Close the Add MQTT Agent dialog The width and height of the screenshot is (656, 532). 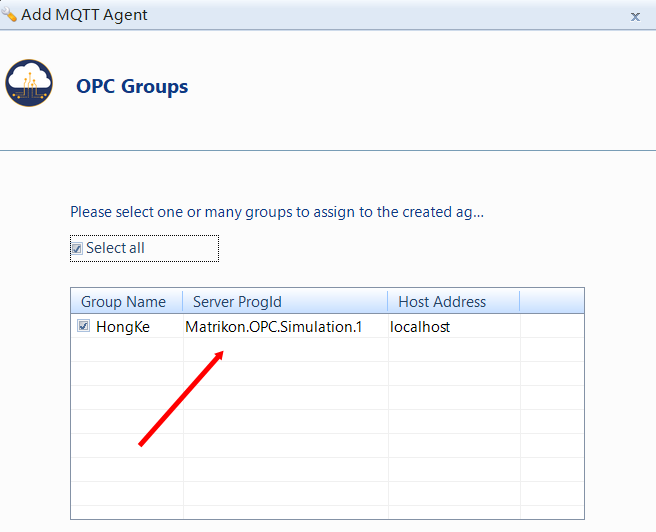tap(635, 17)
